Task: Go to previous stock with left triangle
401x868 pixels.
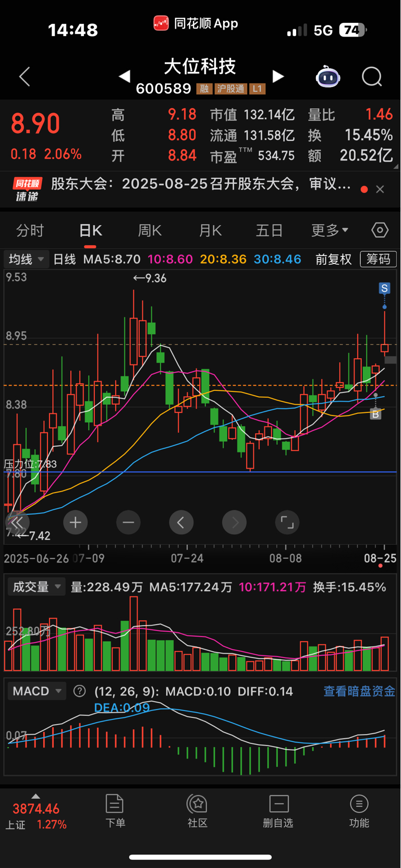Action: coord(124,77)
